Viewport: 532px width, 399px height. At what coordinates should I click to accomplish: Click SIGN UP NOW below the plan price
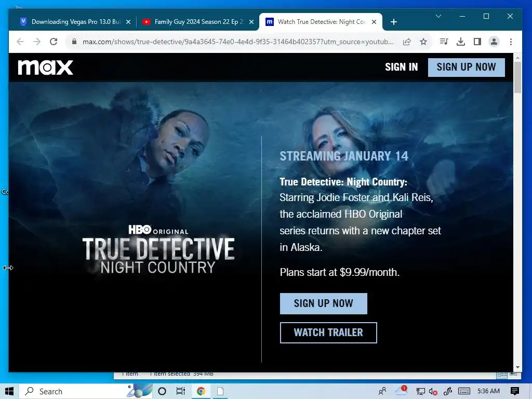click(x=323, y=303)
